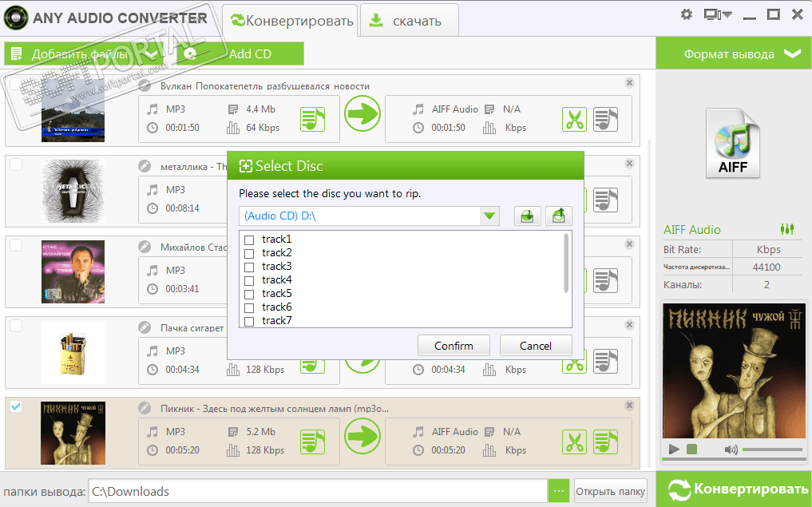Open output tag icon for Пачка сигарет row
This screenshot has height=507, width=812.
605,361
